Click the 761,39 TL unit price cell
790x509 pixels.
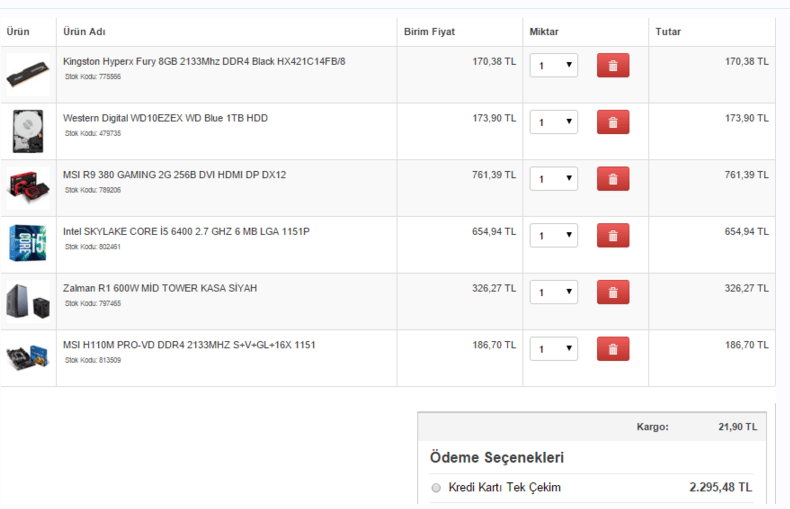[x=494, y=175]
